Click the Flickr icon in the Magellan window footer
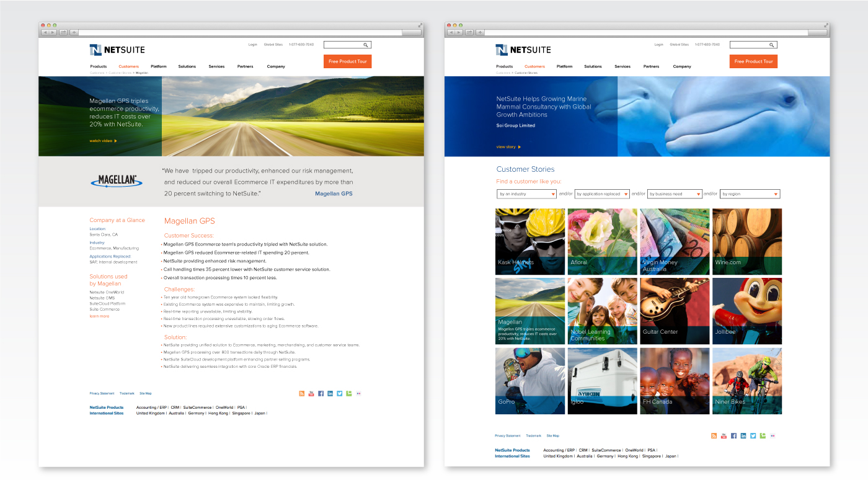The image size is (868, 490). [x=359, y=393]
